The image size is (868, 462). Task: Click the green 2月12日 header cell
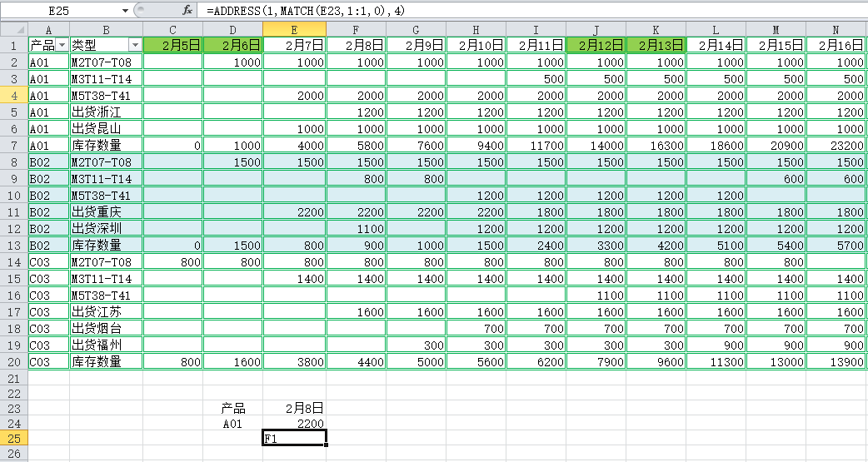pos(596,45)
